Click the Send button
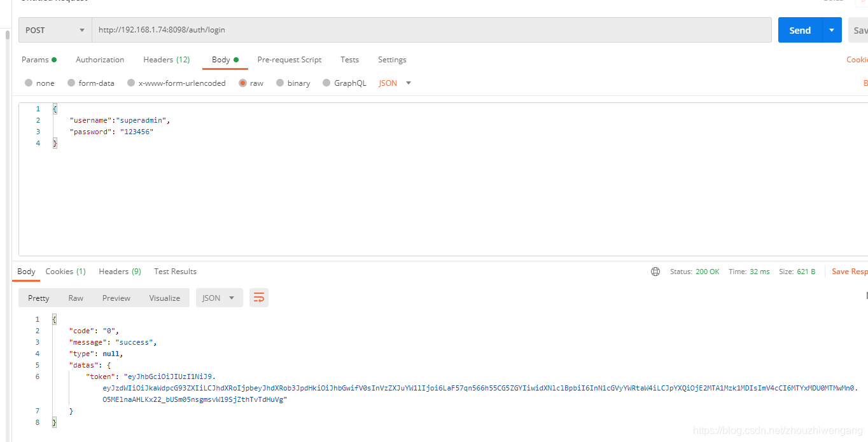The height and width of the screenshot is (442, 868). [x=799, y=30]
